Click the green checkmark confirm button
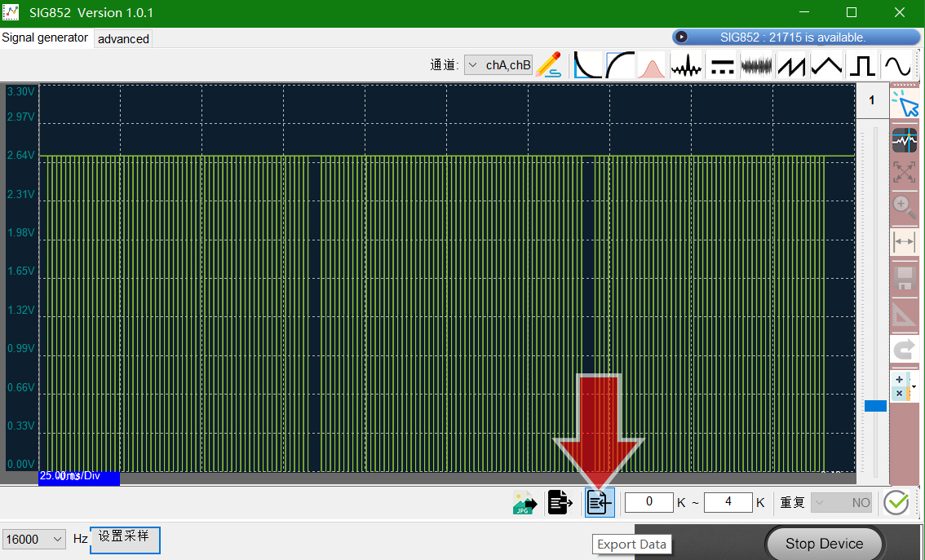This screenshot has height=560, width=925. click(x=896, y=503)
